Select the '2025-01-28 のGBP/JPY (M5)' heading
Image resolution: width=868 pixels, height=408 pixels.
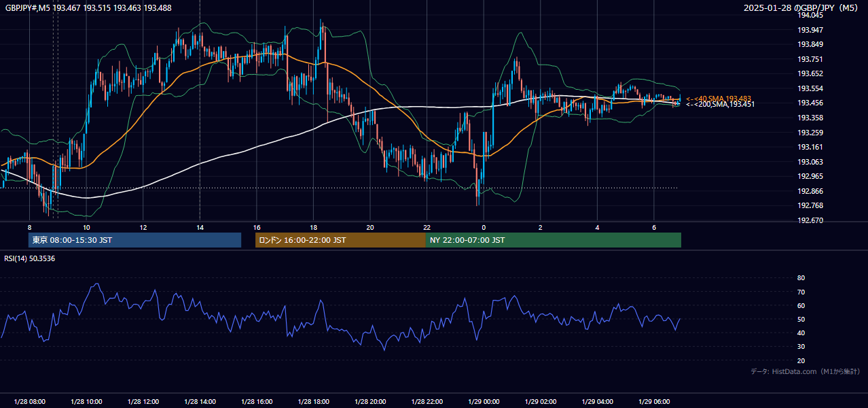coord(802,7)
